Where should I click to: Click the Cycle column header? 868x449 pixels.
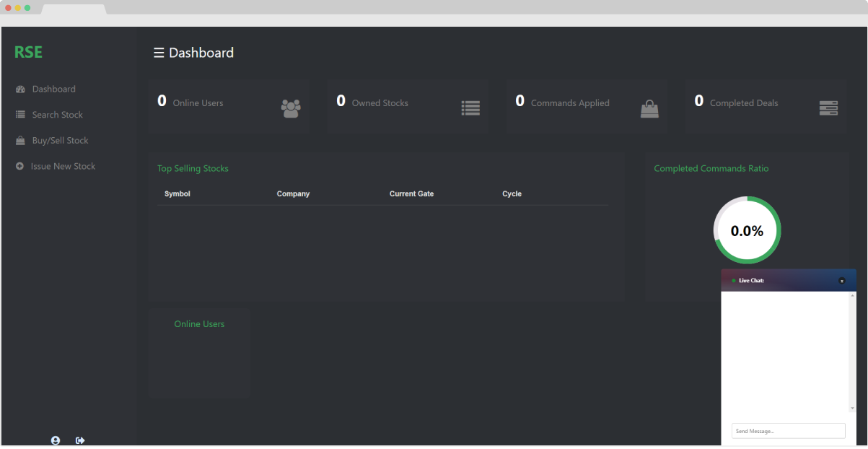(512, 193)
